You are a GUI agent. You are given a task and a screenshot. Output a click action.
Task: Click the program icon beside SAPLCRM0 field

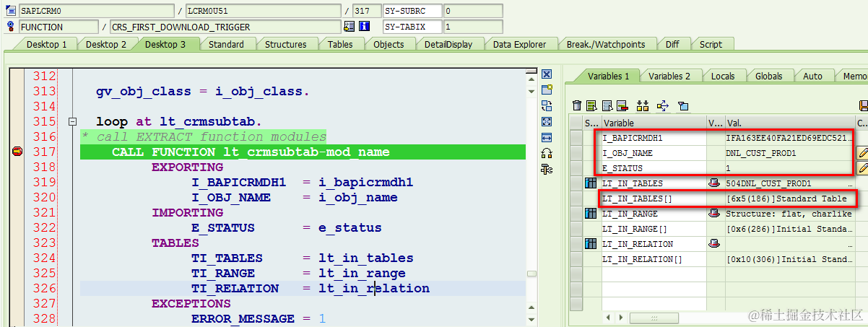coord(10,12)
